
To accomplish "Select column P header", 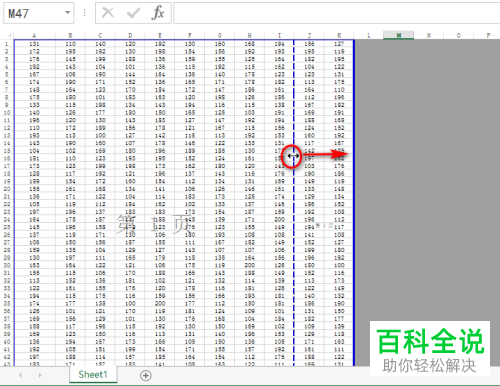I will click(488, 35).
